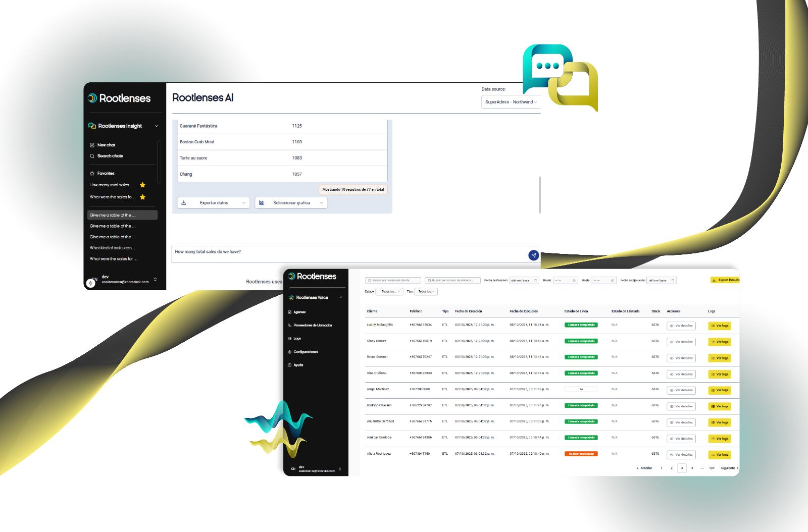
Task: Click the send message arrow icon
Action: pos(533,255)
